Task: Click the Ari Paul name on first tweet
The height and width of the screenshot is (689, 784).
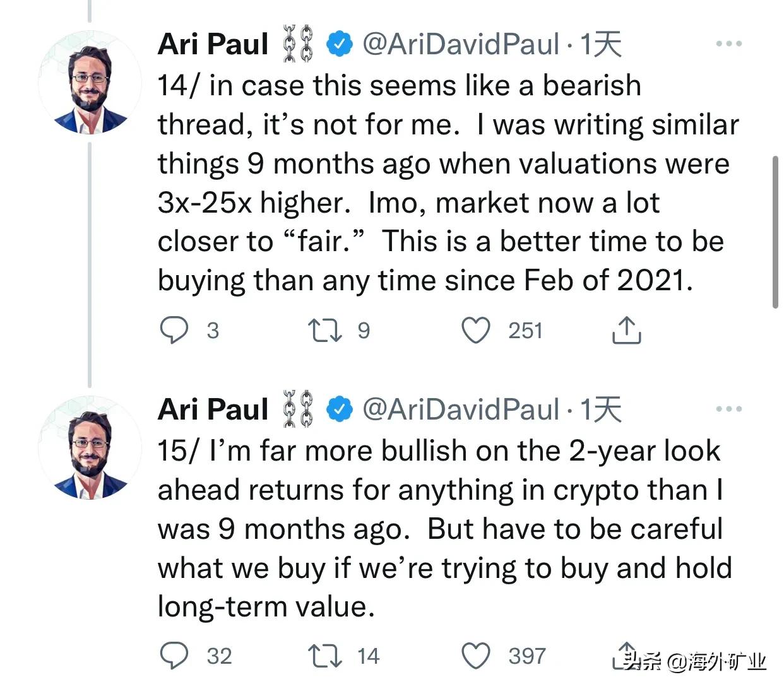Action: [x=213, y=44]
